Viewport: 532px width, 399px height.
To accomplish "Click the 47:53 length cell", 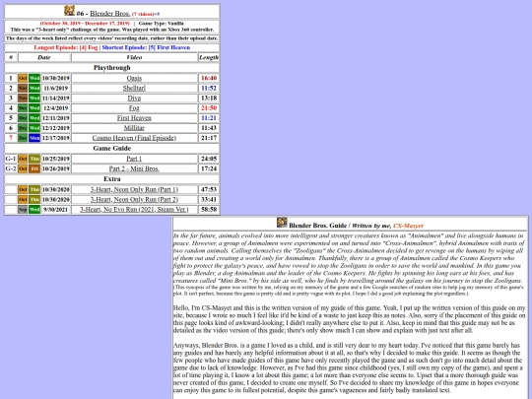I will coord(209,189).
